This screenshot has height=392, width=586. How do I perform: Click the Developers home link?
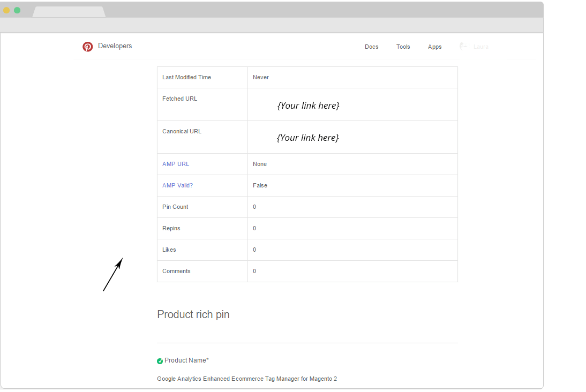[x=115, y=46]
